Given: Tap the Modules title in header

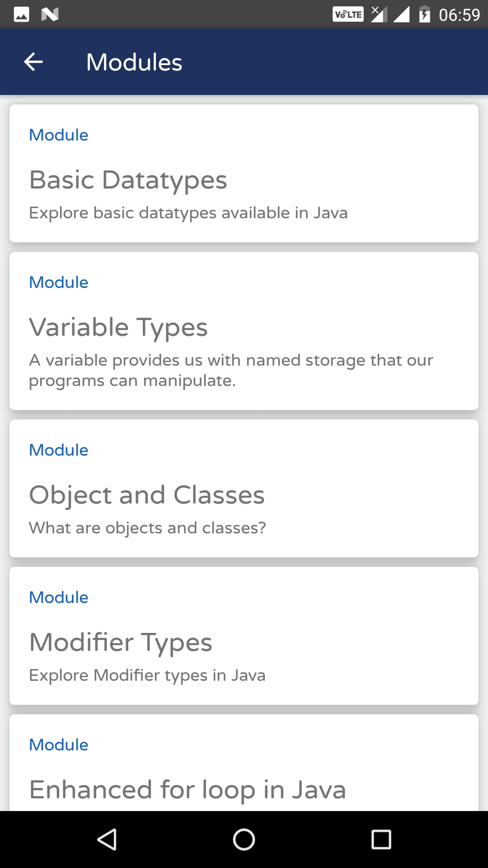Looking at the screenshot, I should (134, 62).
